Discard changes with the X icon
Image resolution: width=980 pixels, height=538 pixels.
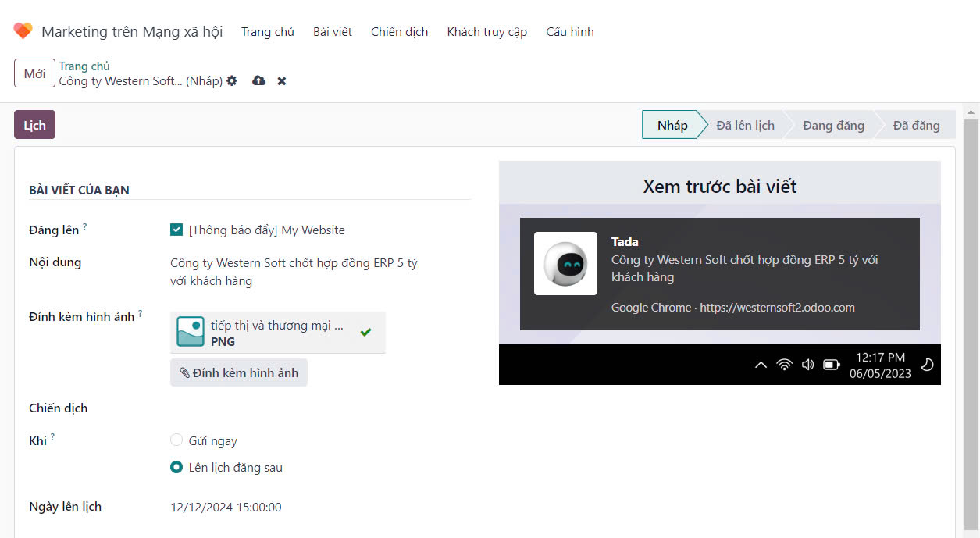pyautogui.click(x=282, y=81)
